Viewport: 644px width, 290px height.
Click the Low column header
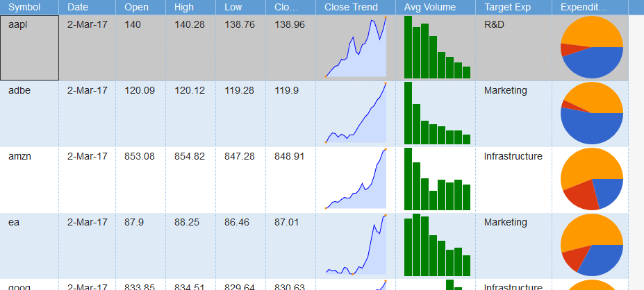(240, 8)
